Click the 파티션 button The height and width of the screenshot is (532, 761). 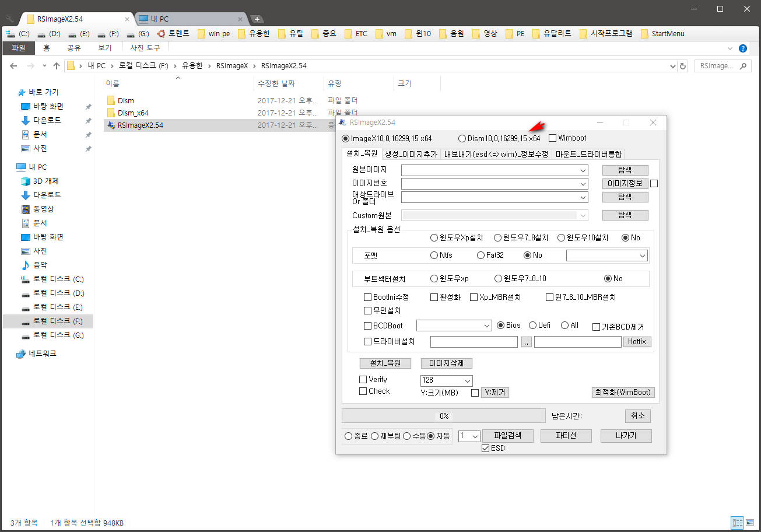(566, 436)
